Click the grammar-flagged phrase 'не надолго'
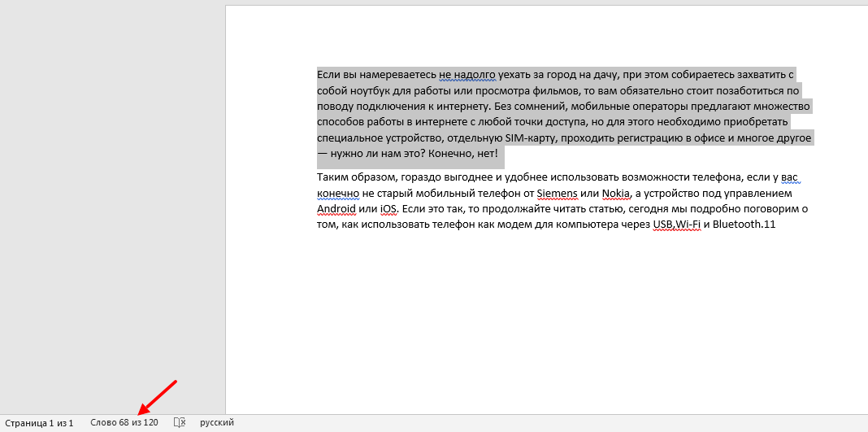The image size is (868, 432). pos(467,75)
